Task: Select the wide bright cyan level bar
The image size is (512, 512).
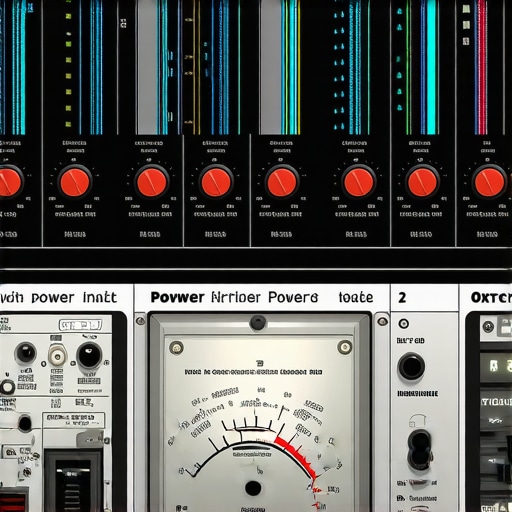Action: point(431,67)
